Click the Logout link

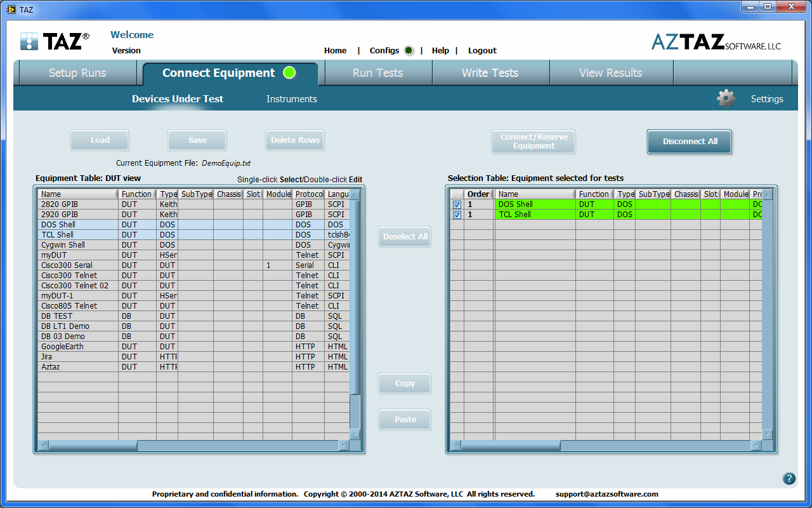(x=482, y=51)
